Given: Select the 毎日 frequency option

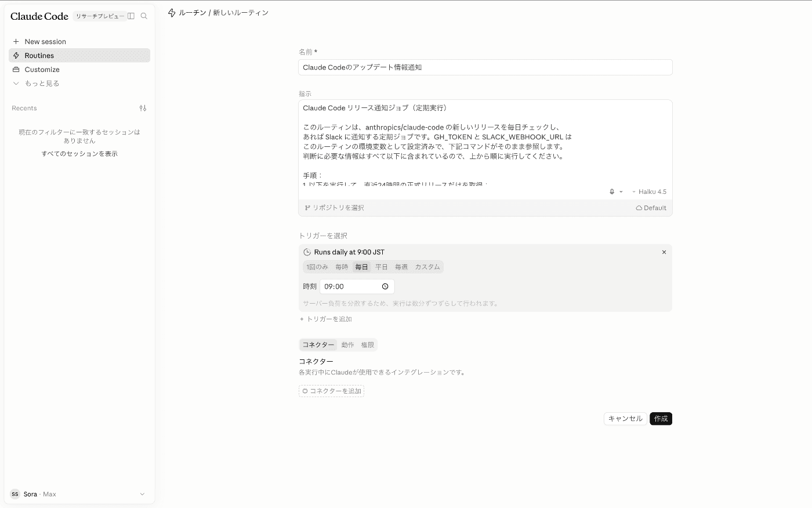Looking at the screenshot, I should coord(361,267).
